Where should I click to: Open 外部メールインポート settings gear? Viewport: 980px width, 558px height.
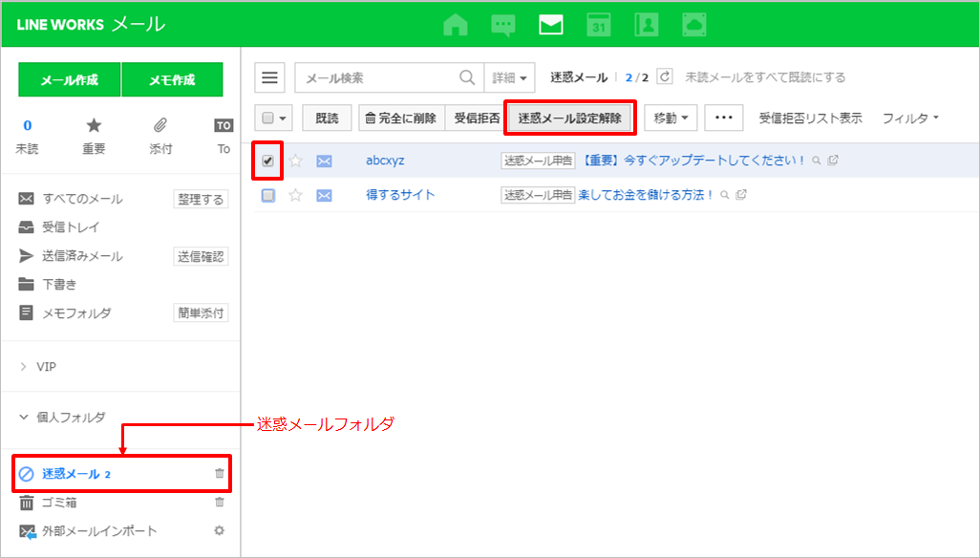(x=220, y=530)
